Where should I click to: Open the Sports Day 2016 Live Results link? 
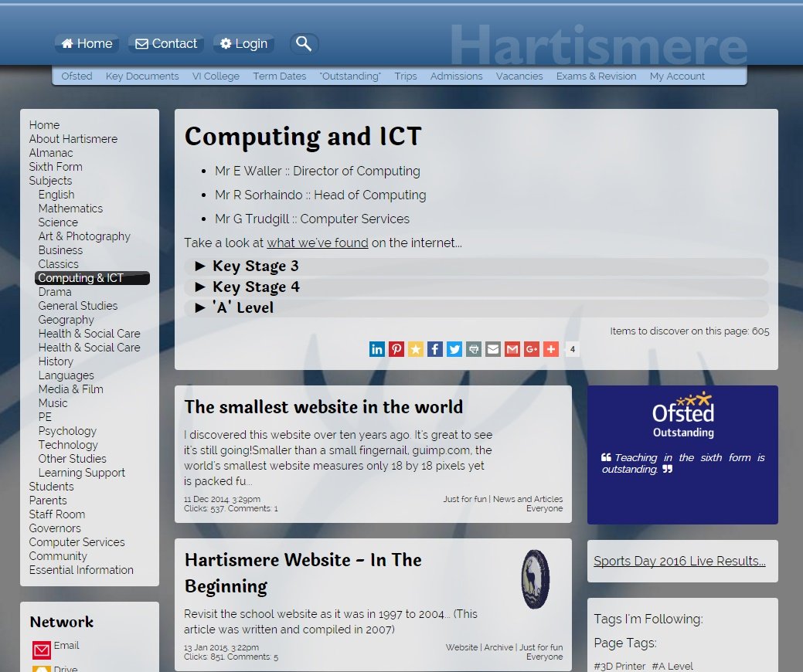679,562
